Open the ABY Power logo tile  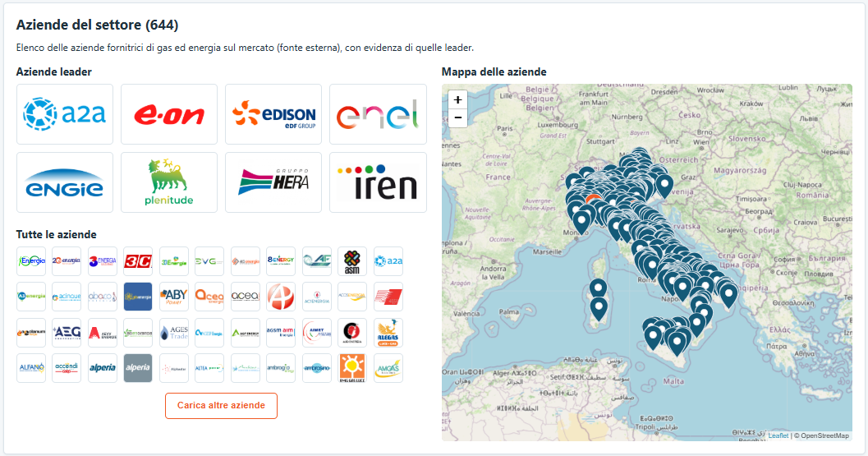[x=174, y=297]
